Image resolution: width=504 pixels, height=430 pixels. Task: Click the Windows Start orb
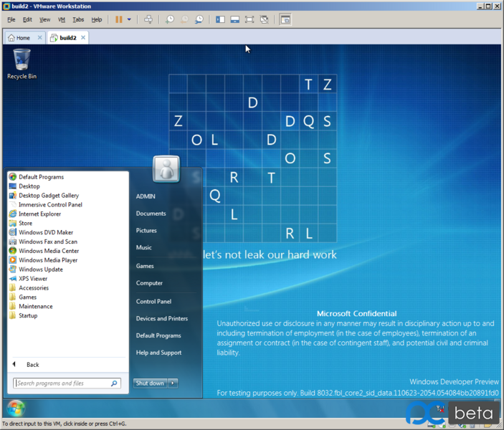pos(16,408)
